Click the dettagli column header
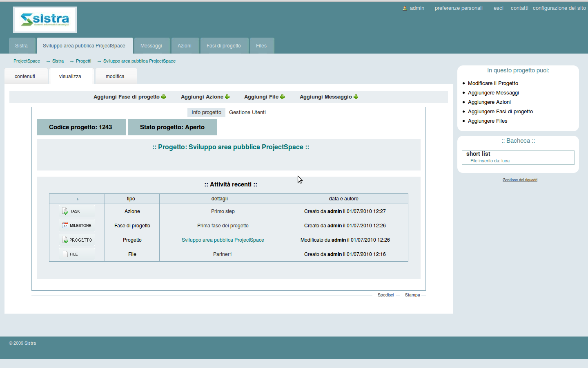 [x=220, y=199]
